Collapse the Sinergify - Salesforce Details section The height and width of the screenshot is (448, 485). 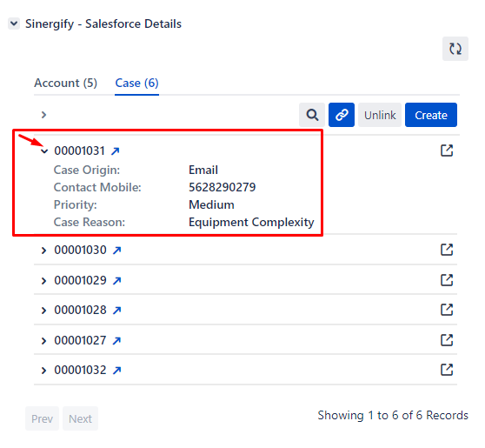[14, 23]
